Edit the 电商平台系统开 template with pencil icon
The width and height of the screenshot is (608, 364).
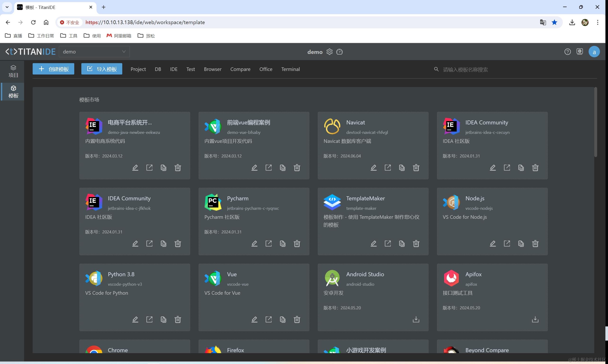[x=135, y=168]
